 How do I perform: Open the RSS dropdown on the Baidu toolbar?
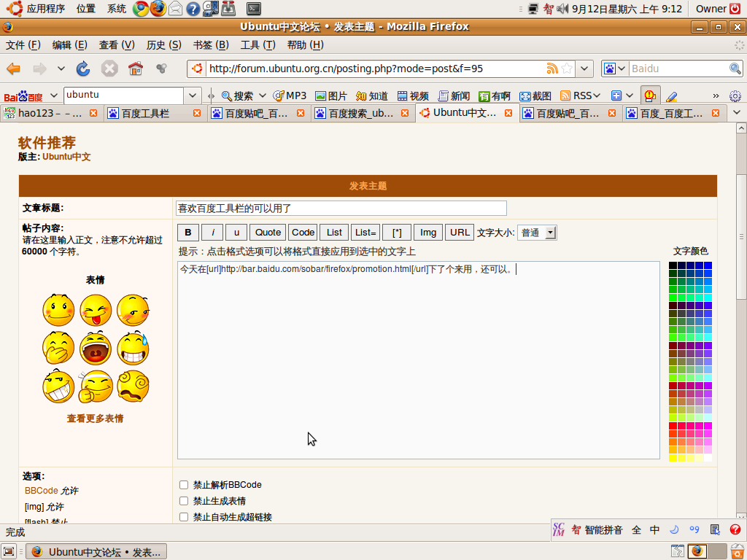pyautogui.click(x=597, y=96)
